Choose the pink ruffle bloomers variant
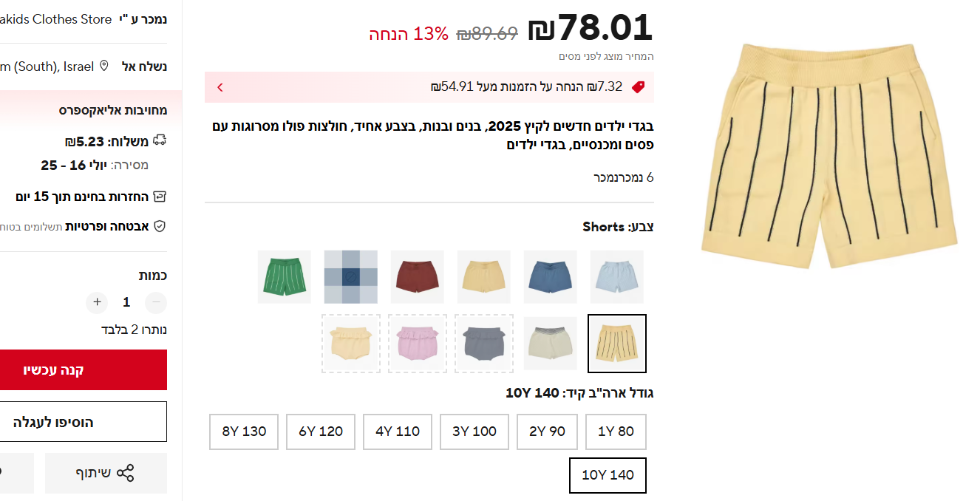This screenshot has width=980, height=501. [x=418, y=344]
